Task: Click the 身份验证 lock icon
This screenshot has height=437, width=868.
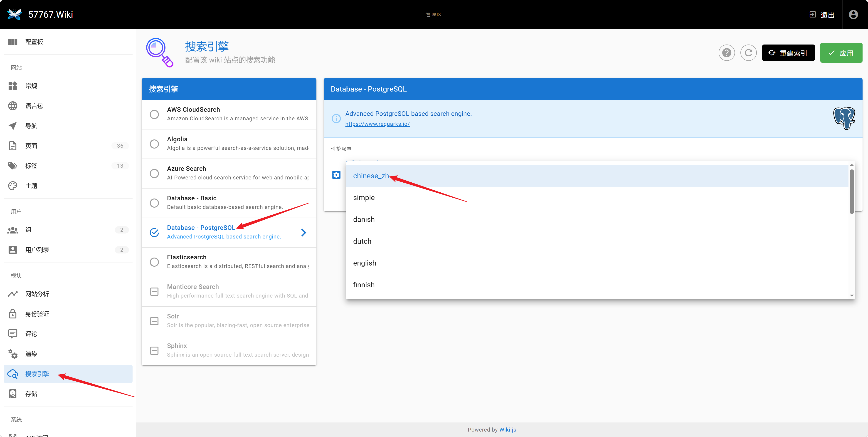Action: [12, 314]
